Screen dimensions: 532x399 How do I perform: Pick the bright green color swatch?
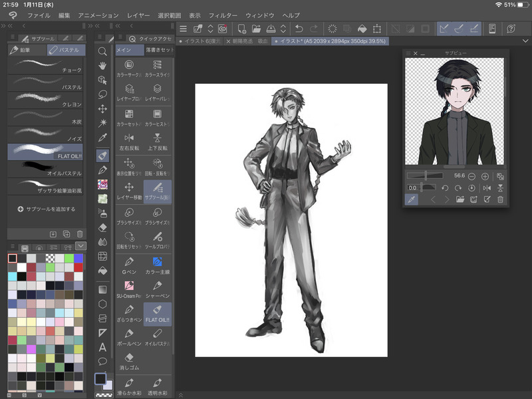click(x=68, y=258)
